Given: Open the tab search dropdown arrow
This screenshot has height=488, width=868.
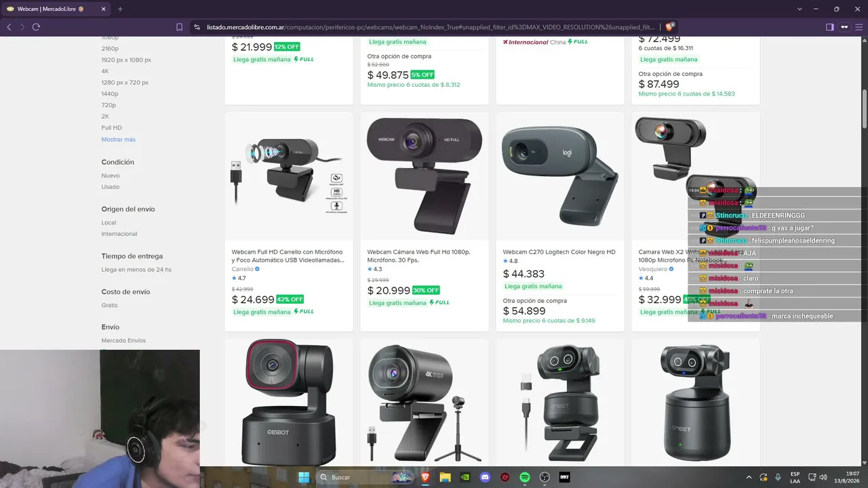Looking at the screenshot, I should (x=800, y=9).
